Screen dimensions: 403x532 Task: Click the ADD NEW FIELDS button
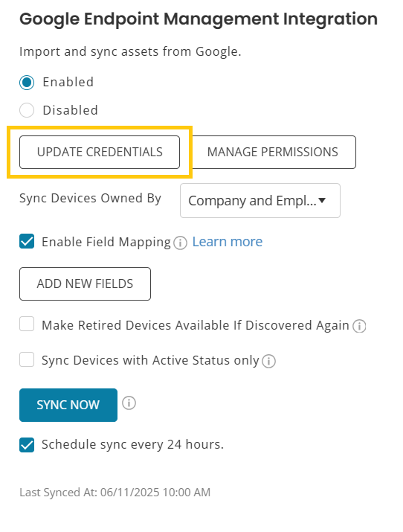[85, 283]
